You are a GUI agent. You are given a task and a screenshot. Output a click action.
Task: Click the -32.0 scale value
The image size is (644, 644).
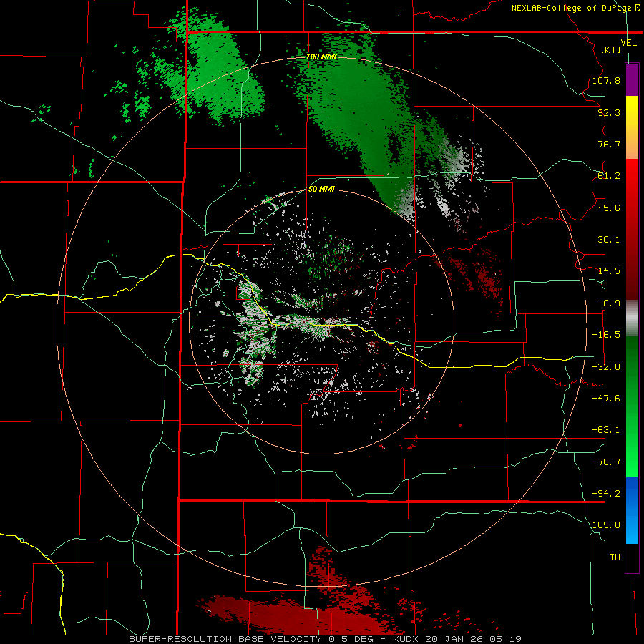click(x=606, y=367)
